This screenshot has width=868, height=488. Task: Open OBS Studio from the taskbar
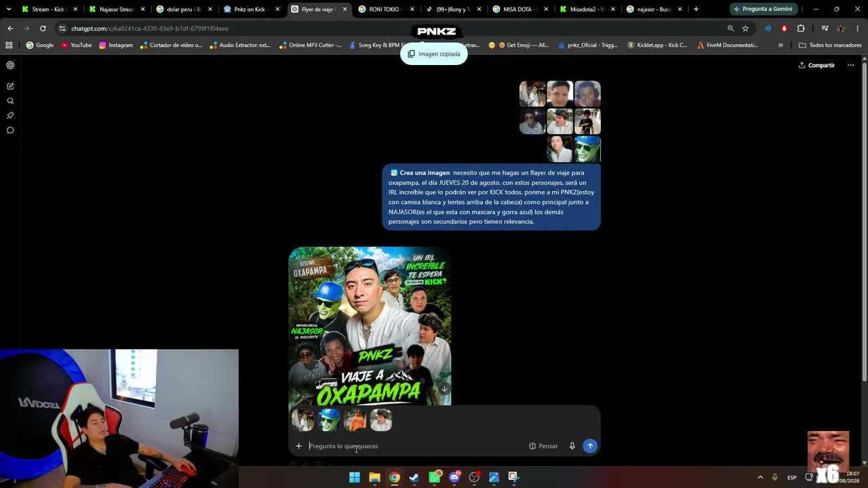pos(474,477)
